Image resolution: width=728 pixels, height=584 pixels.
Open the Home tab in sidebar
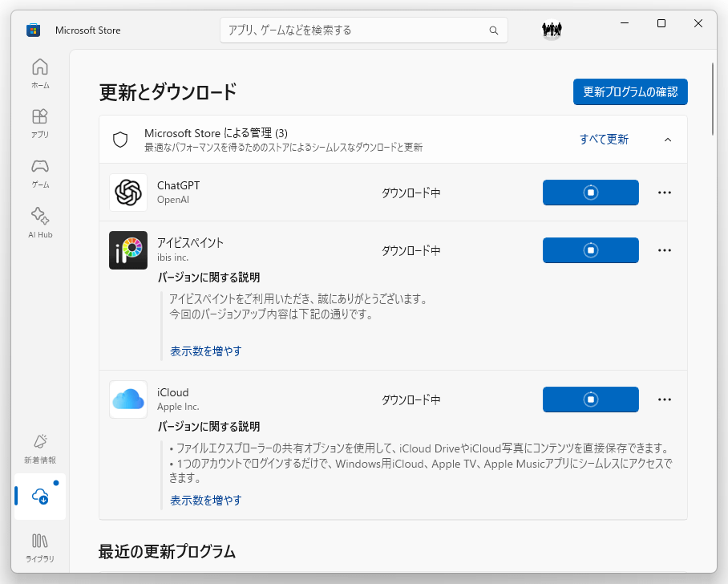(x=40, y=73)
